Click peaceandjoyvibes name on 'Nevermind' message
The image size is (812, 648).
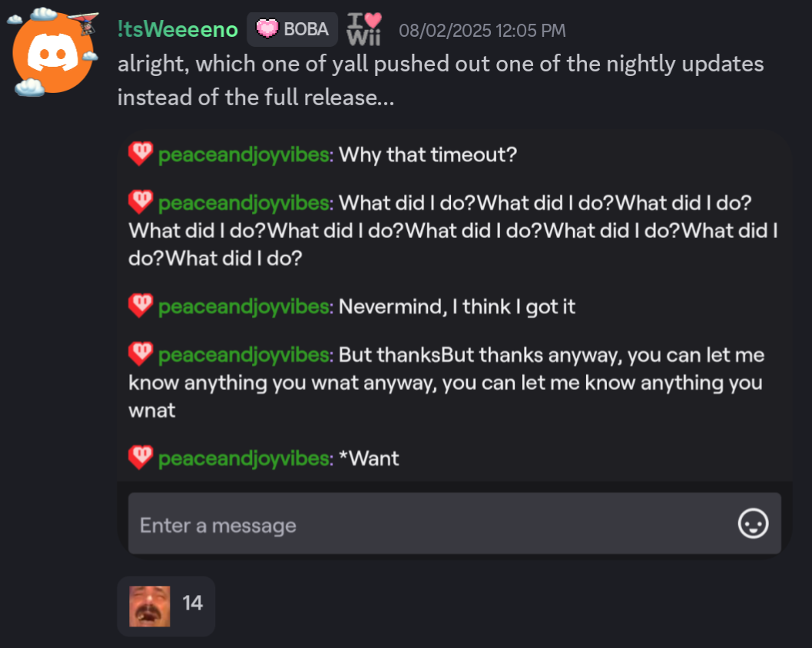coord(244,307)
